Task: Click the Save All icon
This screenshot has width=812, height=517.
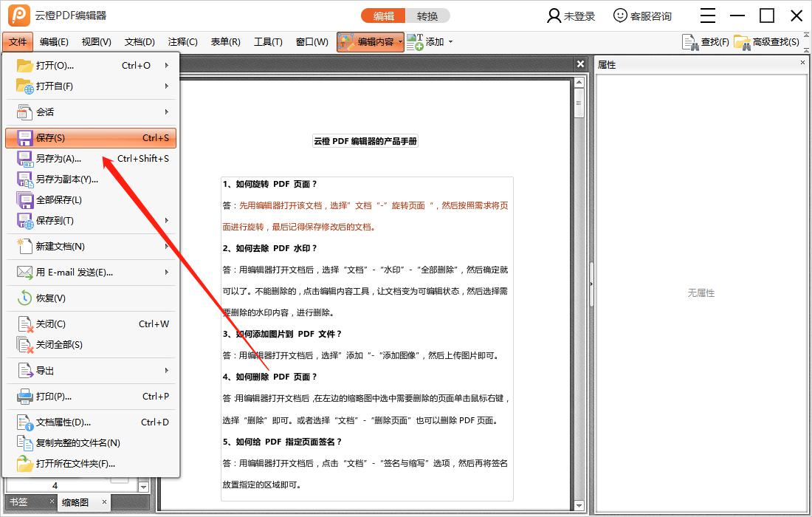Action: [x=24, y=200]
